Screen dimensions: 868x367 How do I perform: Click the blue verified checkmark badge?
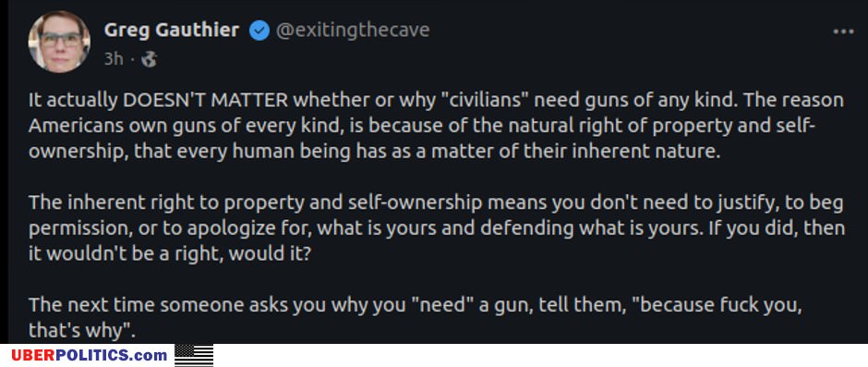[259, 30]
